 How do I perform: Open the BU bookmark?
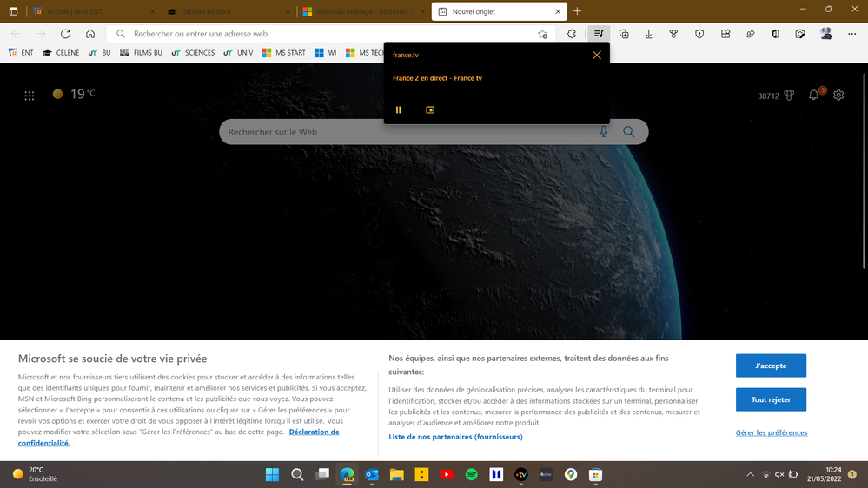pos(100,53)
